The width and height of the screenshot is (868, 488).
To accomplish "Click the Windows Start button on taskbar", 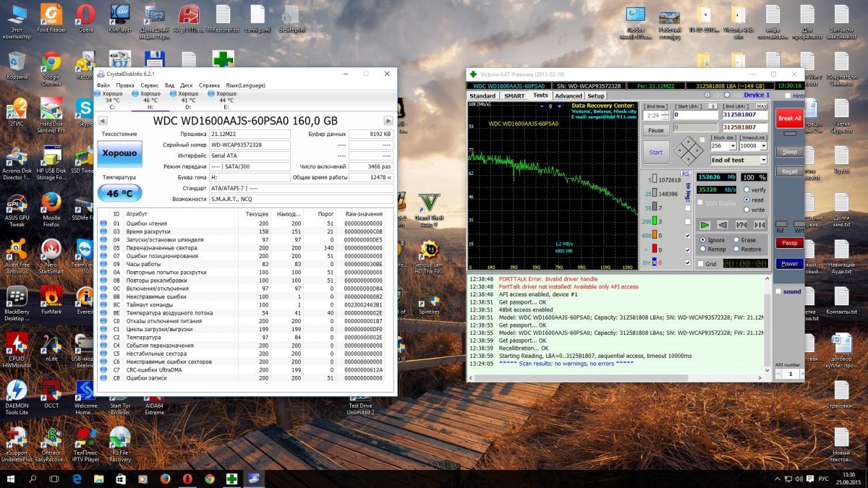I will pyautogui.click(x=12, y=478).
